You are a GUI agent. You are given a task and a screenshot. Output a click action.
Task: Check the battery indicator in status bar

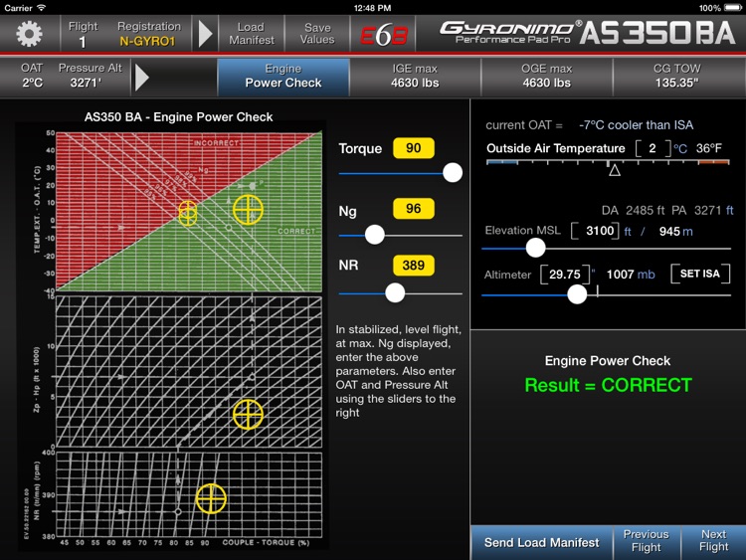[732, 8]
